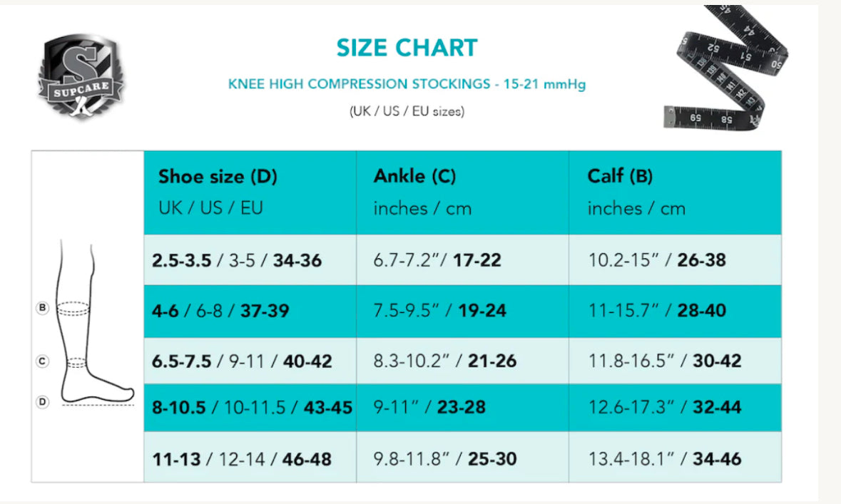Click the Knee High Compression Stockings subtitle
Viewport: 841px width, 504px height.
[407, 84]
